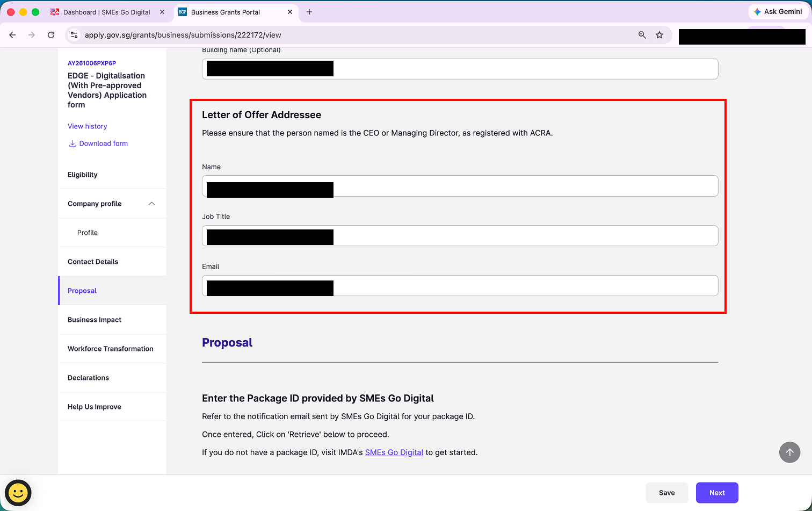The height and width of the screenshot is (511, 812).
Task: Select the Business Grants Portal tab
Action: [x=226, y=12]
